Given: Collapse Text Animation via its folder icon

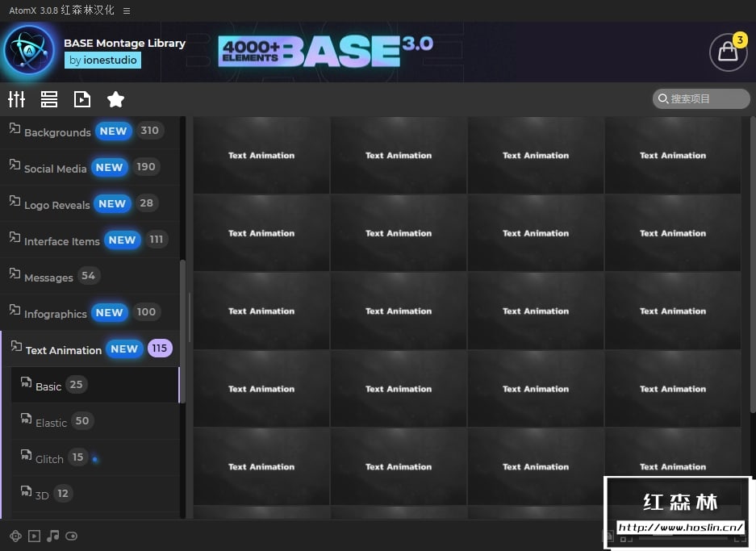Looking at the screenshot, I should click(x=16, y=345).
